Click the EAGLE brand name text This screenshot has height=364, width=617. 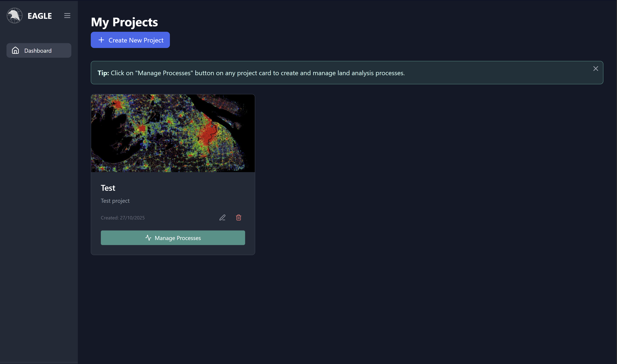click(40, 16)
